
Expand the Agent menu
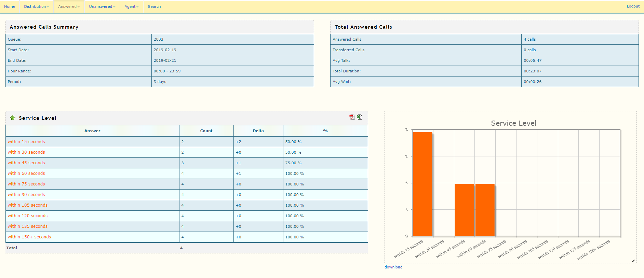pyautogui.click(x=131, y=6)
